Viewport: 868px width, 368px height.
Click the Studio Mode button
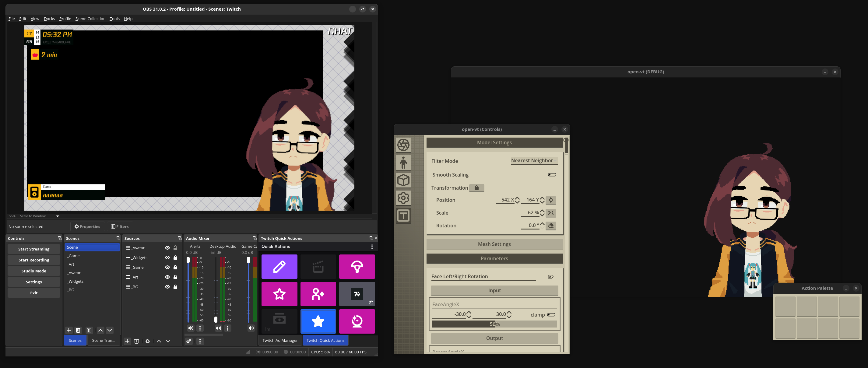34,271
